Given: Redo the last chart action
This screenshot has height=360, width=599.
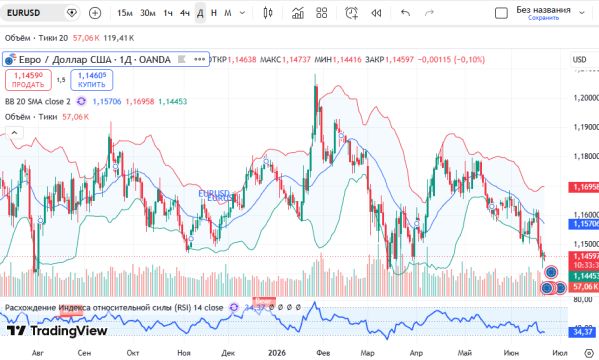Looking at the screenshot, I should (x=429, y=13).
